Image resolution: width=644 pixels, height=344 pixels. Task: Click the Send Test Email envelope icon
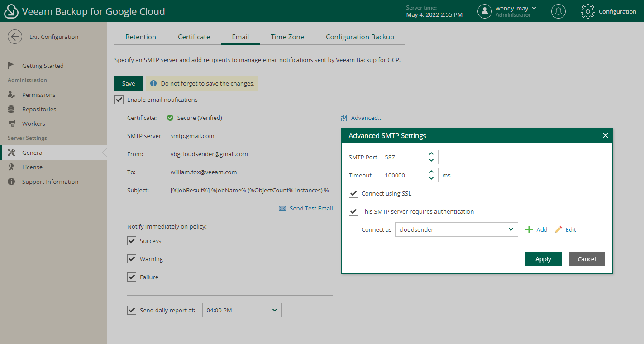coord(282,209)
